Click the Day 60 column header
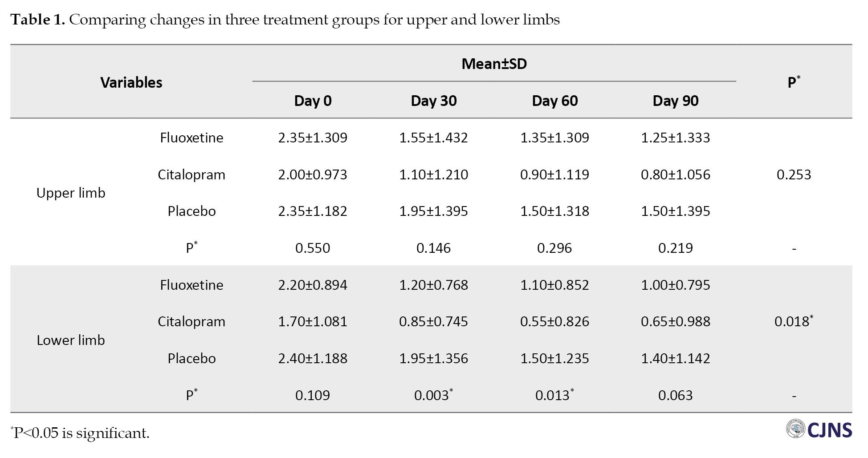868x458 pixels. (x=554, y=101)
